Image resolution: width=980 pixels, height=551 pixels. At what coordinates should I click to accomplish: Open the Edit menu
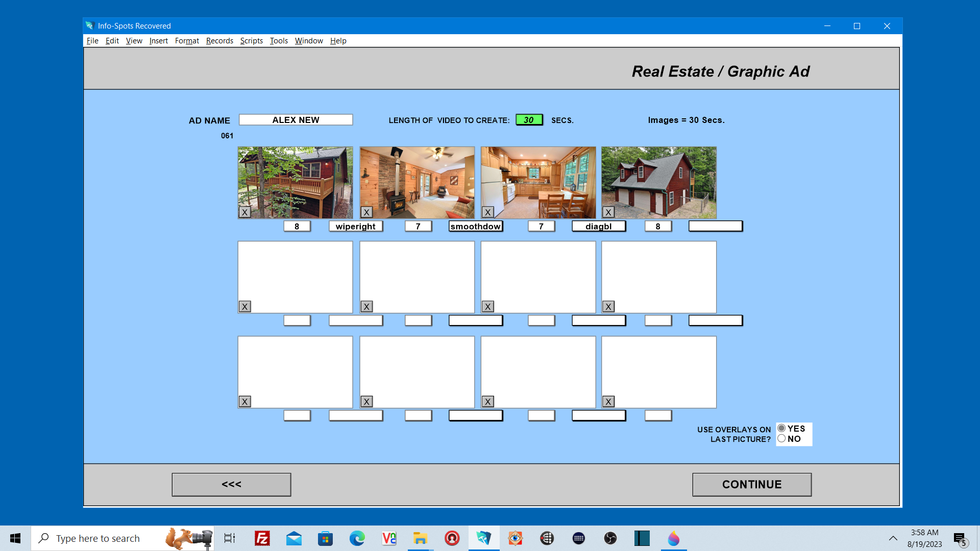coord(112,41)
